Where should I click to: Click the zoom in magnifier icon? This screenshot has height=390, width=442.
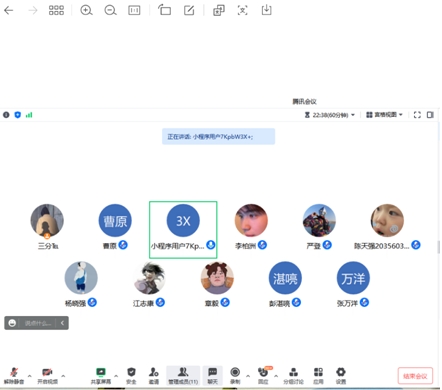86,10
